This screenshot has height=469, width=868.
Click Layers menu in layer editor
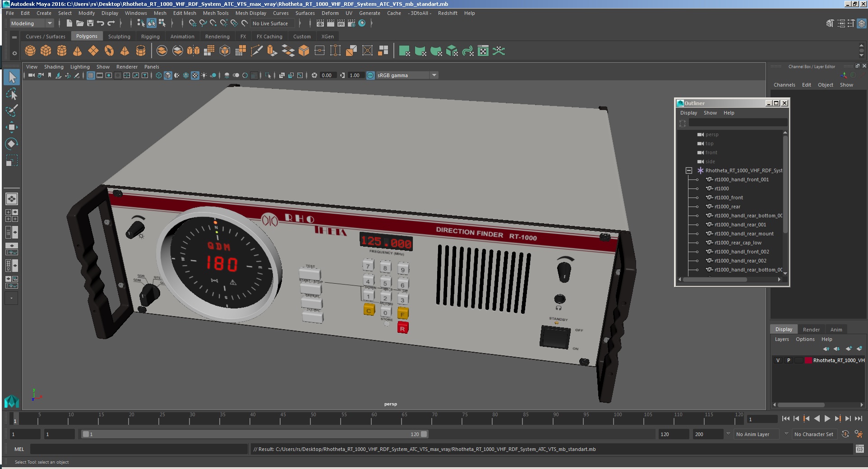(x=782, y=339)
